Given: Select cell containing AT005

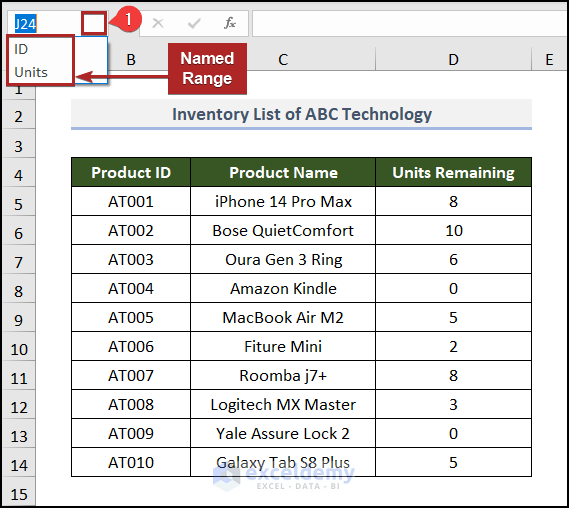Looking at the screenshot, I should (x=131, y=318).
